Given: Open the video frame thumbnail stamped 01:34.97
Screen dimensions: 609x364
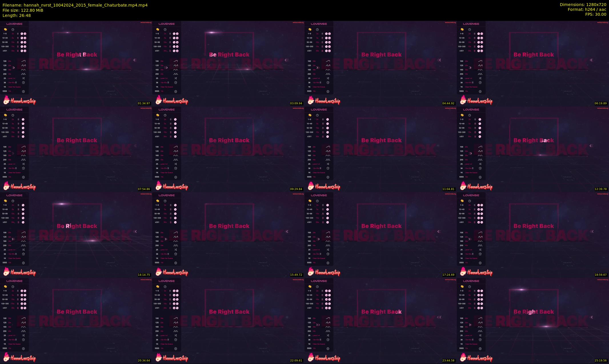Looking at the screenshot, I should point(76,63).
